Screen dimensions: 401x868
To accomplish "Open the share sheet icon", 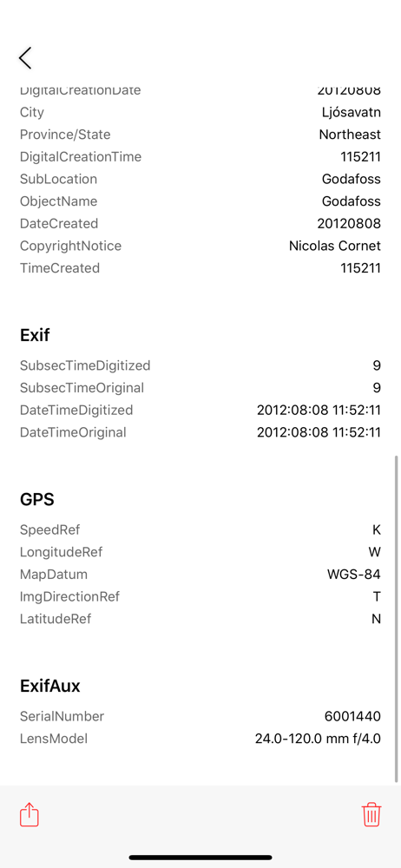I will coord(30,814).
